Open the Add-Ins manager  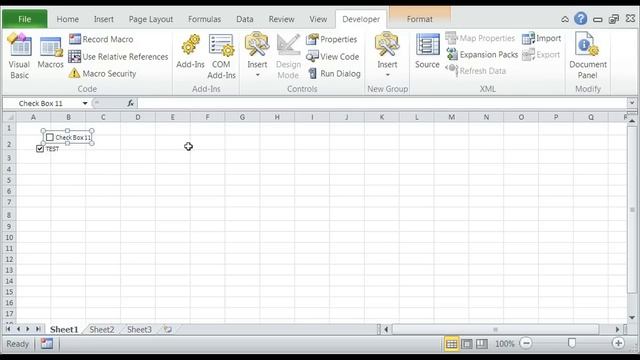coord(190,52)
